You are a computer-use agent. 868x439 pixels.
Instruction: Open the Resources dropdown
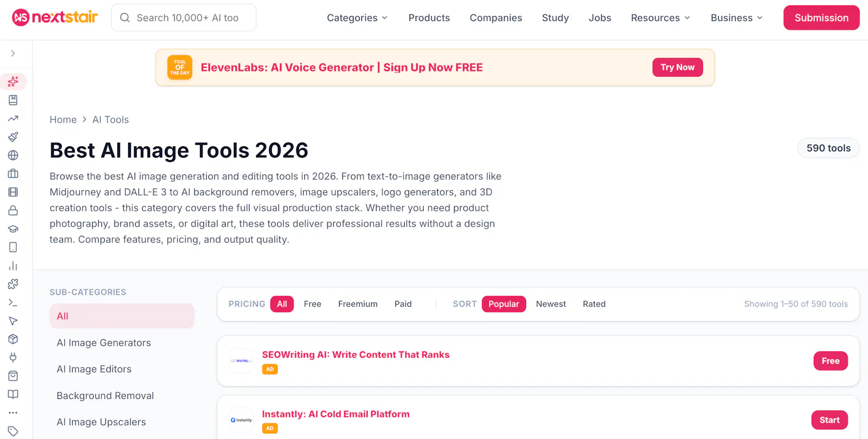coord(660,18)
